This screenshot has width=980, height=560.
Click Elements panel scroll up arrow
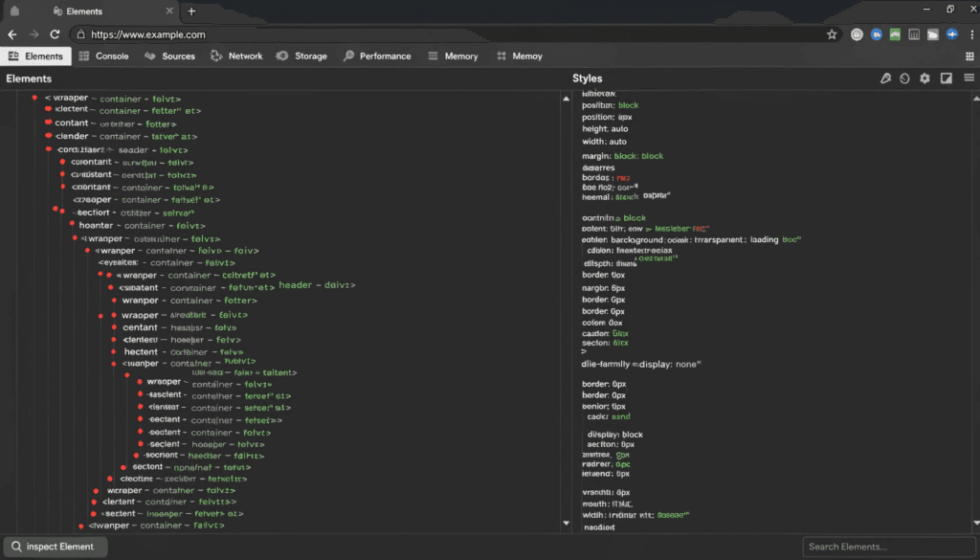coord(567,99)
